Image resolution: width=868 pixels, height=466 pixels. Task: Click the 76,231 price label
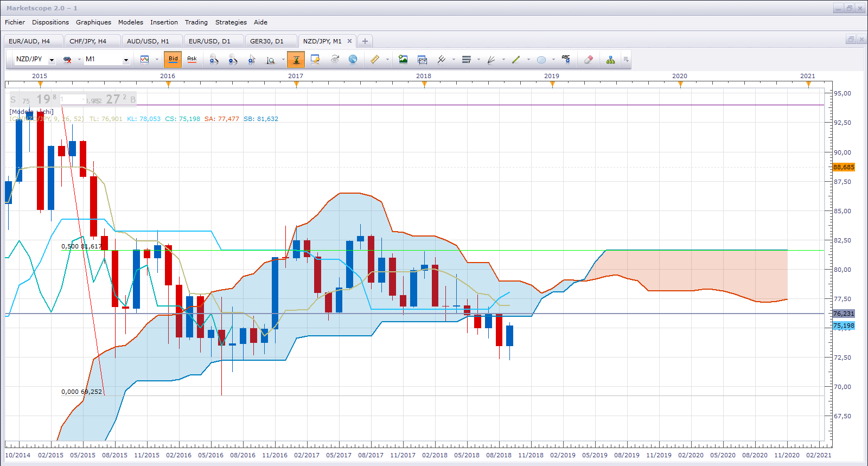tap(844, 314)
